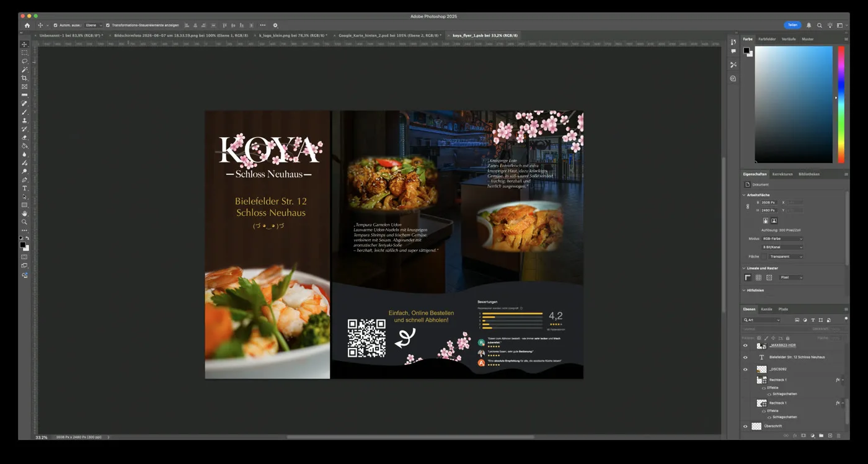Viewport: 868px width, 464px height.
Task: Open the layer filter Art dropdown
Action: tap(762, 320)
